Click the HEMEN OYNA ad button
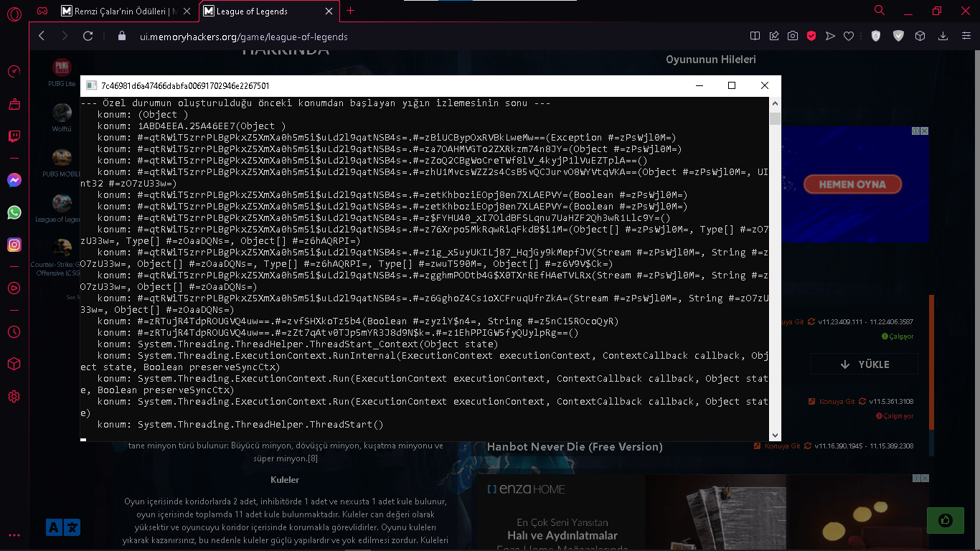 pyautogui.click(x=852, y=184)
